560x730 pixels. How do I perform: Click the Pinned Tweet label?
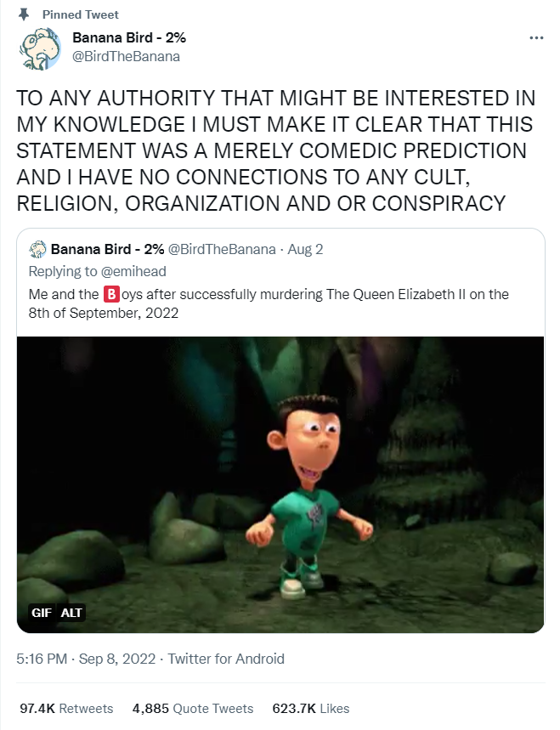coord(81,15)
